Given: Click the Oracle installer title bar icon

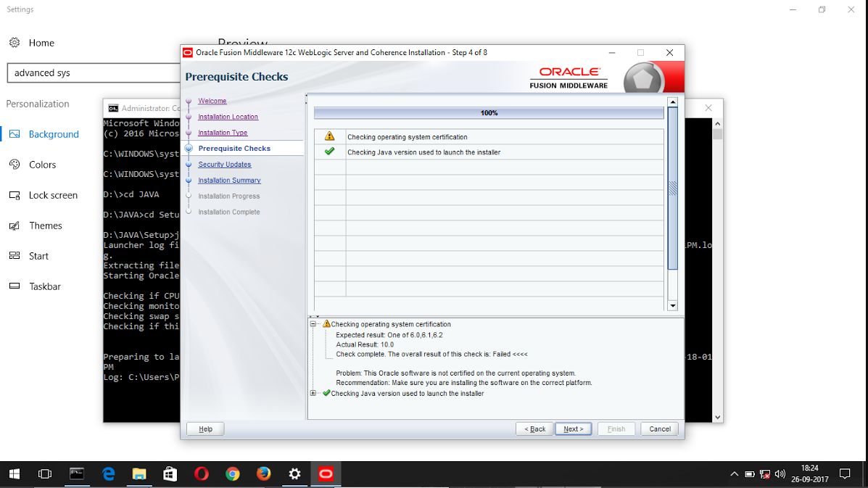Looking at the screenshot, I should [188, 52].
